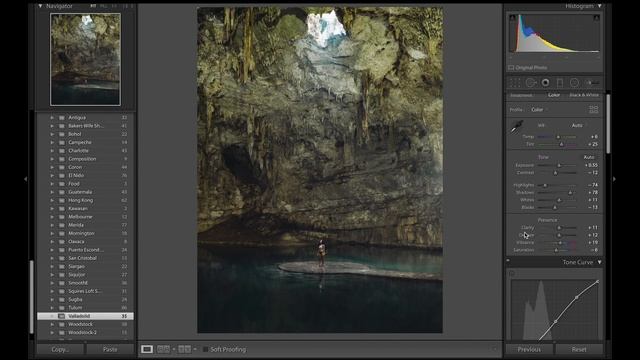This screenshot has width=640, height=360.
Task: Select the Puerto Escondido folder row
Action: pyautogui.click(x=85, y=250)
